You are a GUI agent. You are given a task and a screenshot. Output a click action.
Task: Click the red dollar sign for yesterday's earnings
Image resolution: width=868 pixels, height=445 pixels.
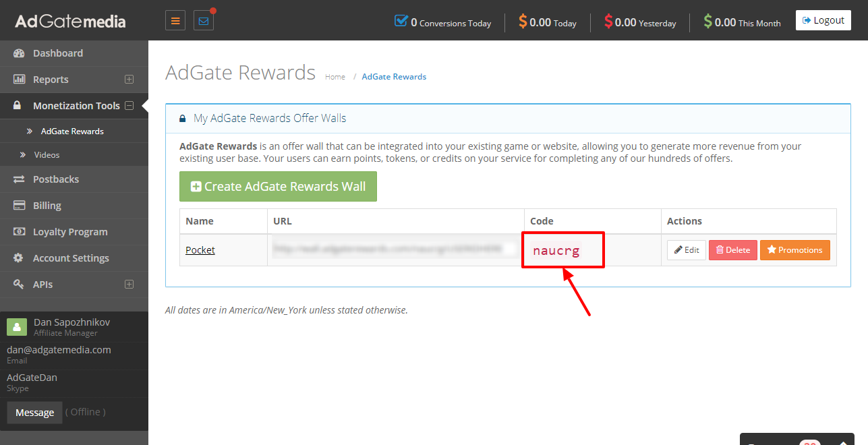(x=608, y=22)
